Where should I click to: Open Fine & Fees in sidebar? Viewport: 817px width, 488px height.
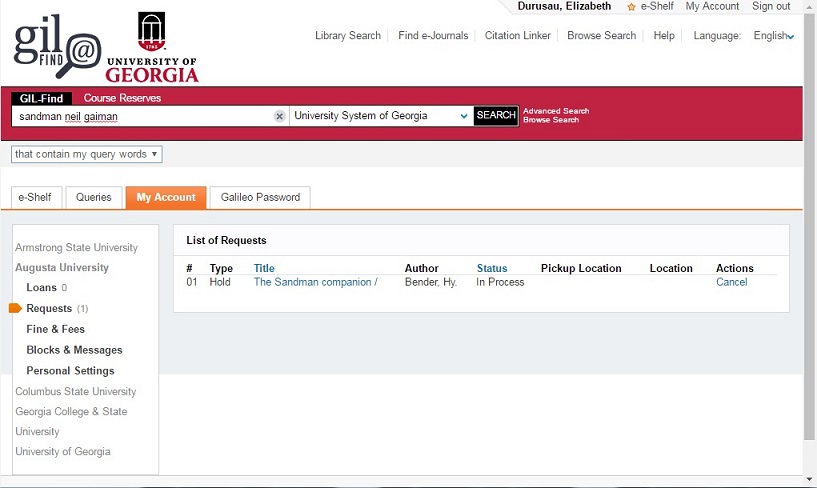pyautogui.click(x=55, y=329)
